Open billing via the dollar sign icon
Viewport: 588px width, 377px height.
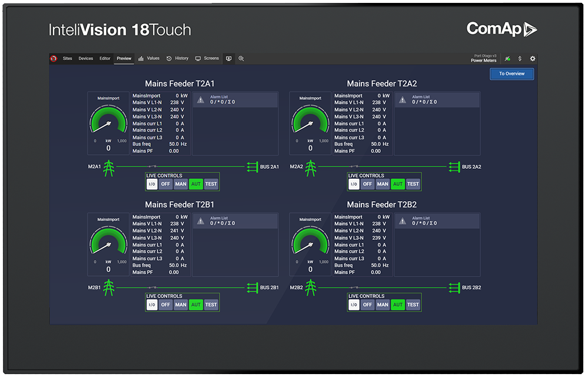(x=520, y=58)
